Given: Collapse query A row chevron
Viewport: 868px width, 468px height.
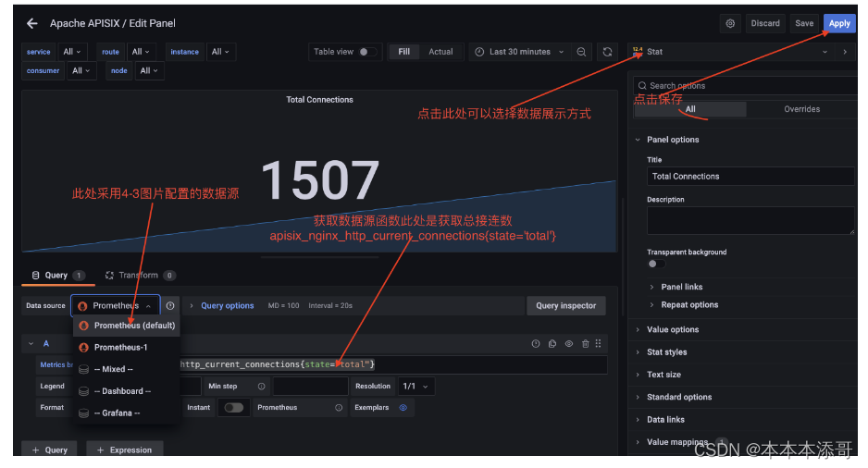Looking at the screenshot, I should [31, 344].
